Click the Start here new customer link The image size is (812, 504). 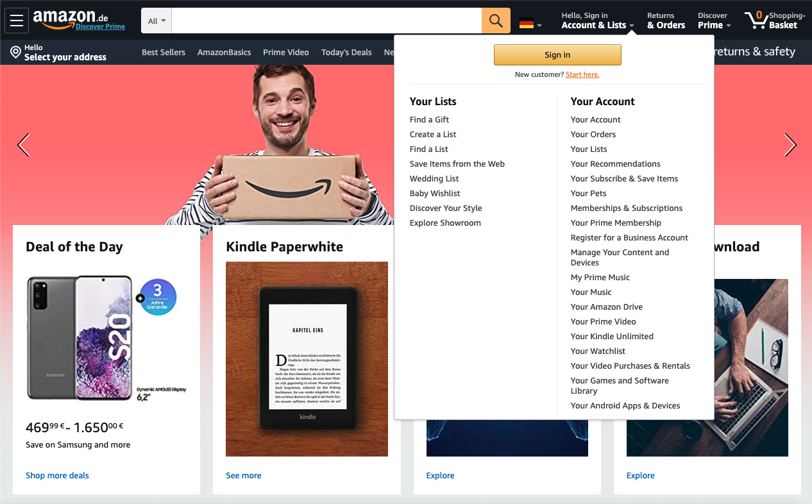(582, 74)
